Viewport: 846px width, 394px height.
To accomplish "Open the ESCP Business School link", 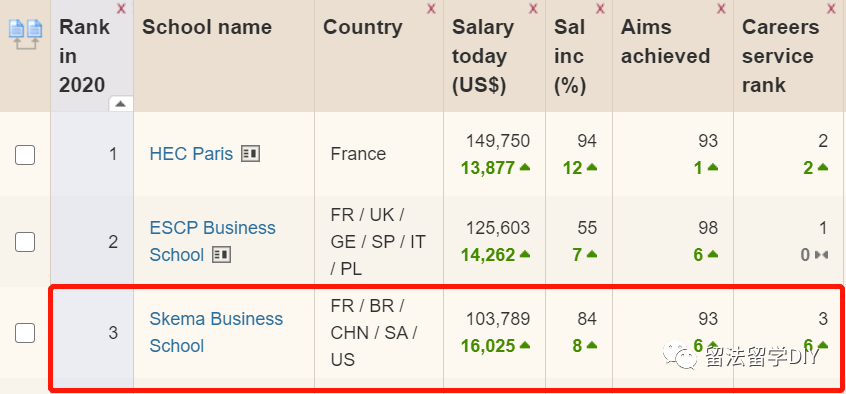I will click(212, 241).
